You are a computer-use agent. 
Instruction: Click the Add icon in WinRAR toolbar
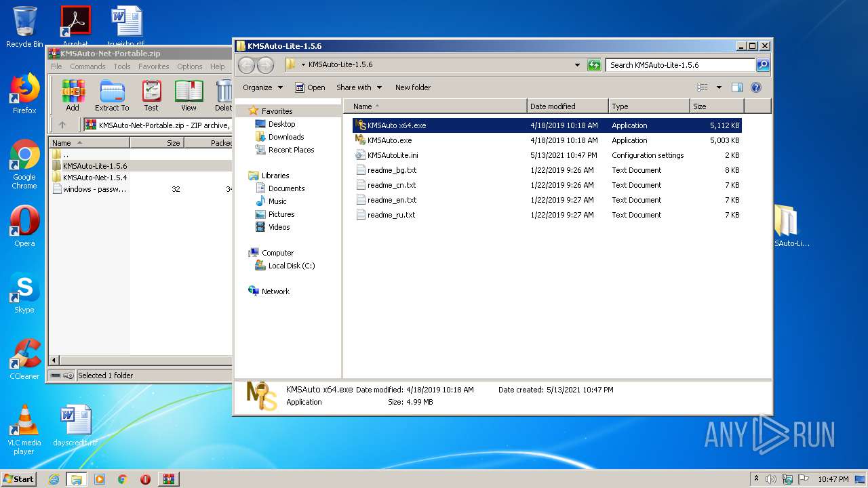point(73,96)
